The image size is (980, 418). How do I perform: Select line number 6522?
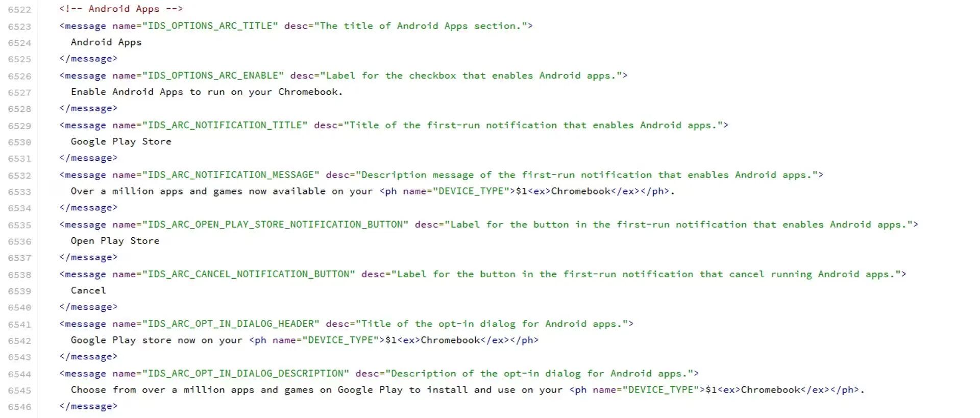coord(19,10)
